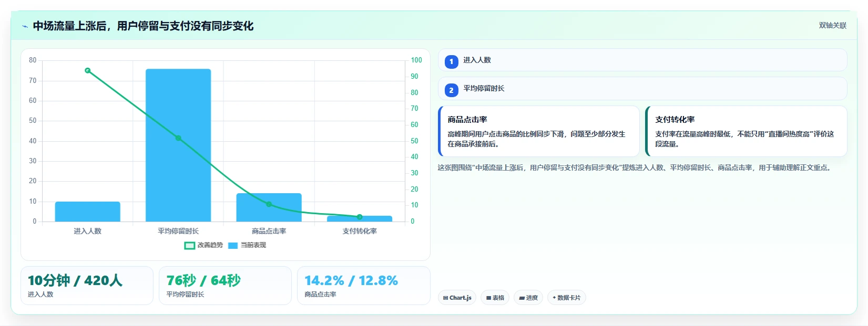Click the 商品点击率 bar in the chart
This screenshot has height=326, width=868.
pos(269,207)
